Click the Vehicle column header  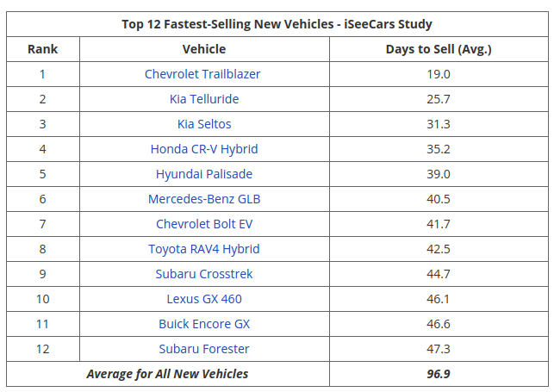(204, 49)
